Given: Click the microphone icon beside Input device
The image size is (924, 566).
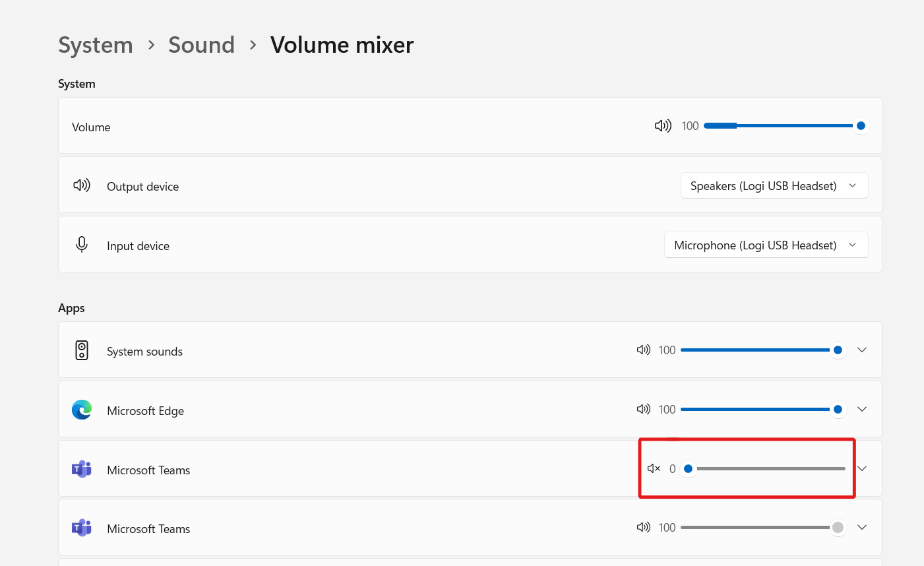Looking at the screenshot, I should (x=82, y=244).
